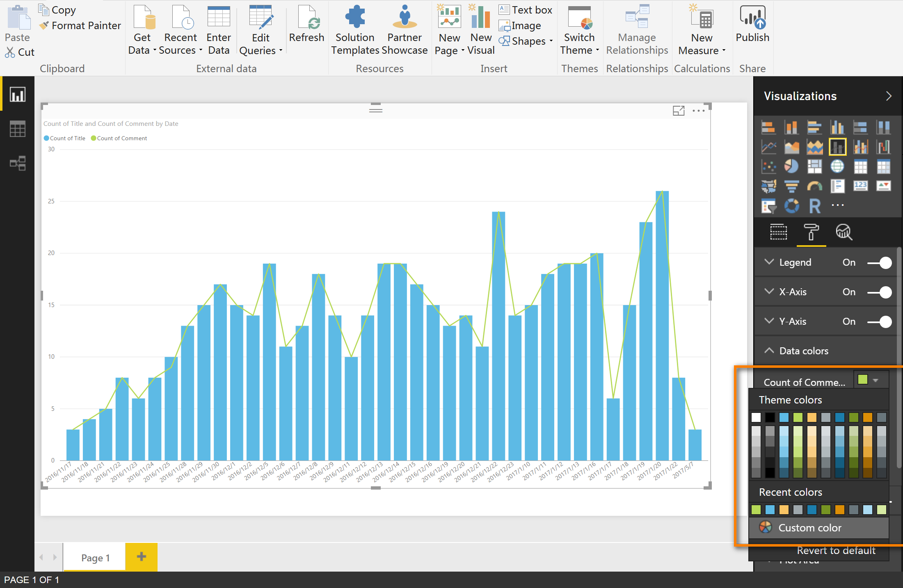Image resolution: width=903 pixels, height=588 pixels.
Task: Click Revert to default
Action: click(x=836, y=551)
